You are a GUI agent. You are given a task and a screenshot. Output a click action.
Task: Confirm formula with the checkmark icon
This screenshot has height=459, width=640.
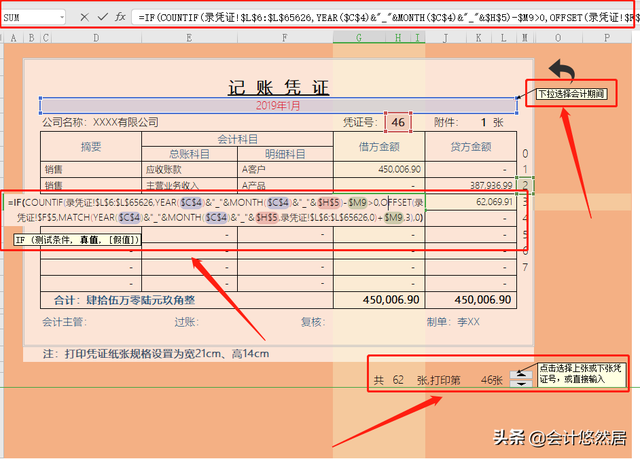tap(102, 17)
